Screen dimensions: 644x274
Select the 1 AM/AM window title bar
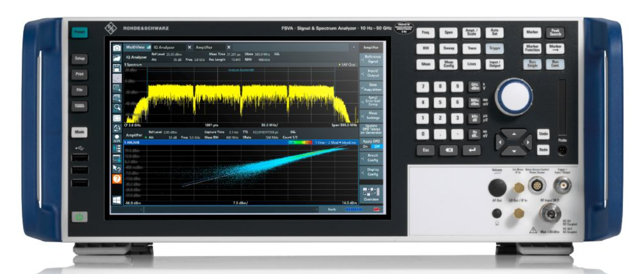[x=241, y=142]
